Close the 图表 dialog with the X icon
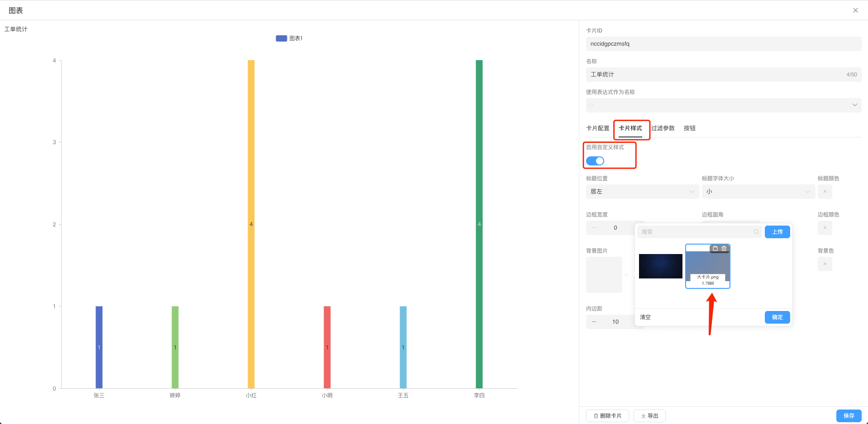868x424 pixels. pos(855,10)
